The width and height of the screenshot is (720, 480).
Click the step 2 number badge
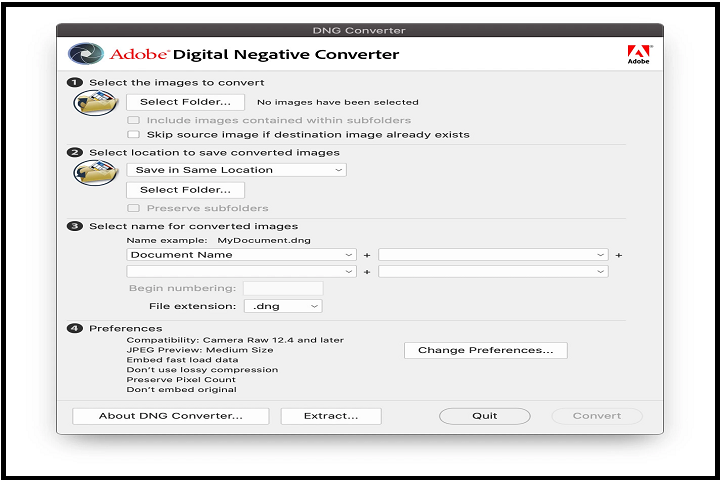tap(74, 153)
